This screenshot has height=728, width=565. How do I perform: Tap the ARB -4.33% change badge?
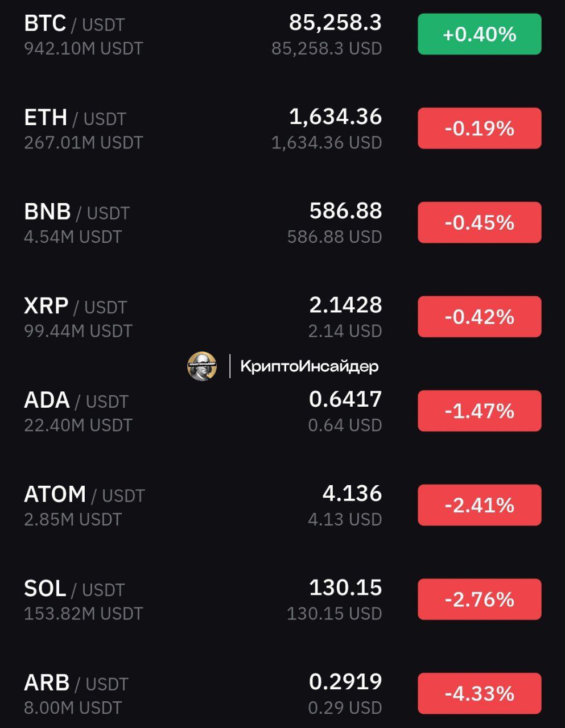coord(479,693)
